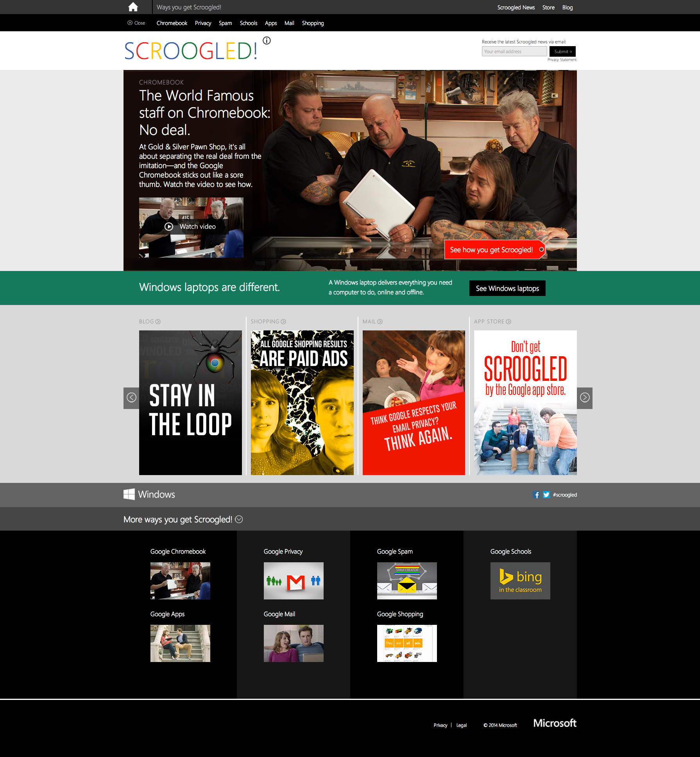Click the carousel previous arrow

pyautogui.click(x=131, y=398)
